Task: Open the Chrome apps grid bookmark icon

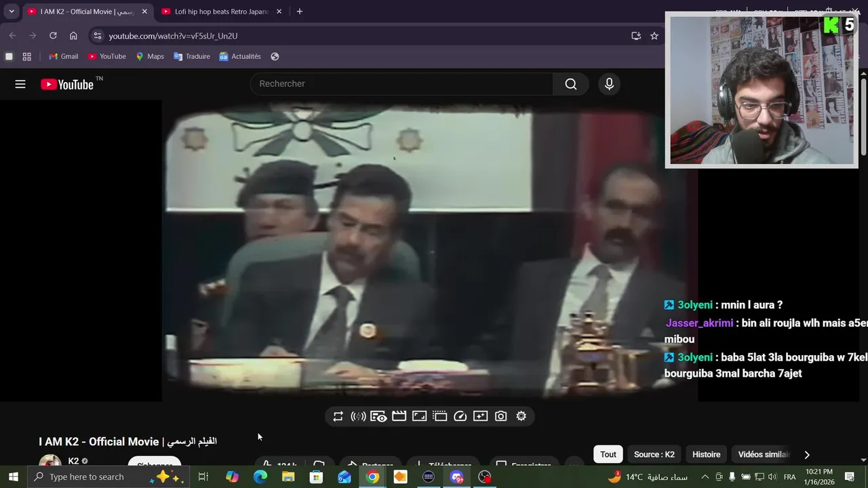Action: (x=27, y=56)
